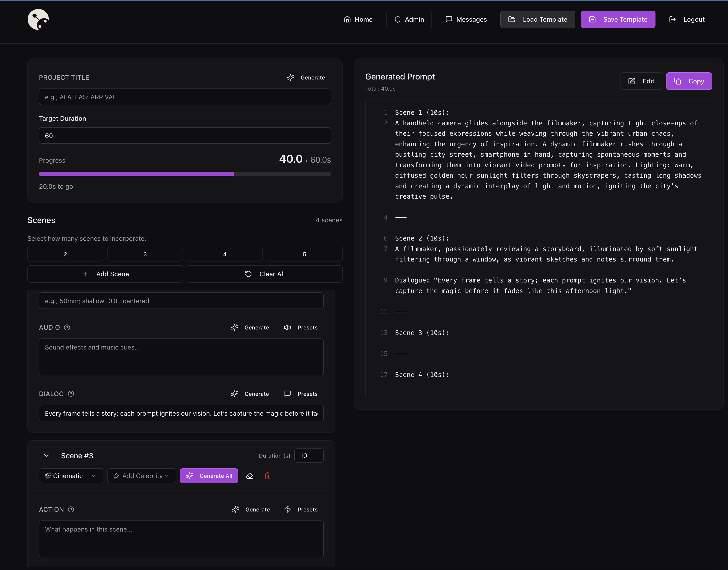Click the Generate sparkle icon above the Action field
Image resolution: width=728 pixels, height=570 pixels.
coord(235,509)
